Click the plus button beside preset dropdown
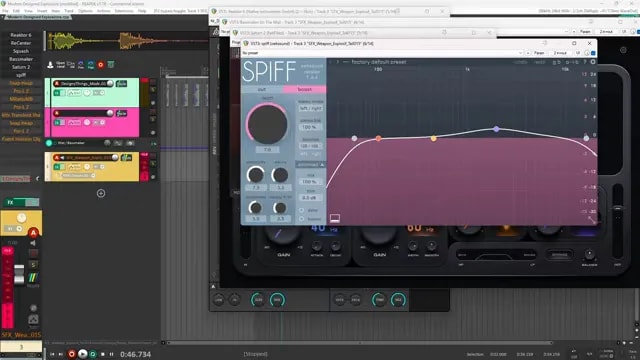This screenshot has height=360, width=640. [528, 53]
